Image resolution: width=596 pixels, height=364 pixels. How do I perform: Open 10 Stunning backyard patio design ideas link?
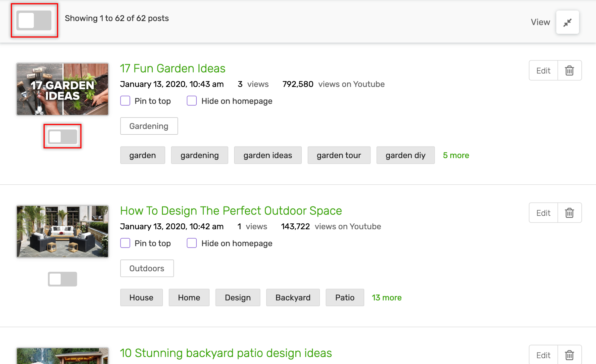pos(226,353)
